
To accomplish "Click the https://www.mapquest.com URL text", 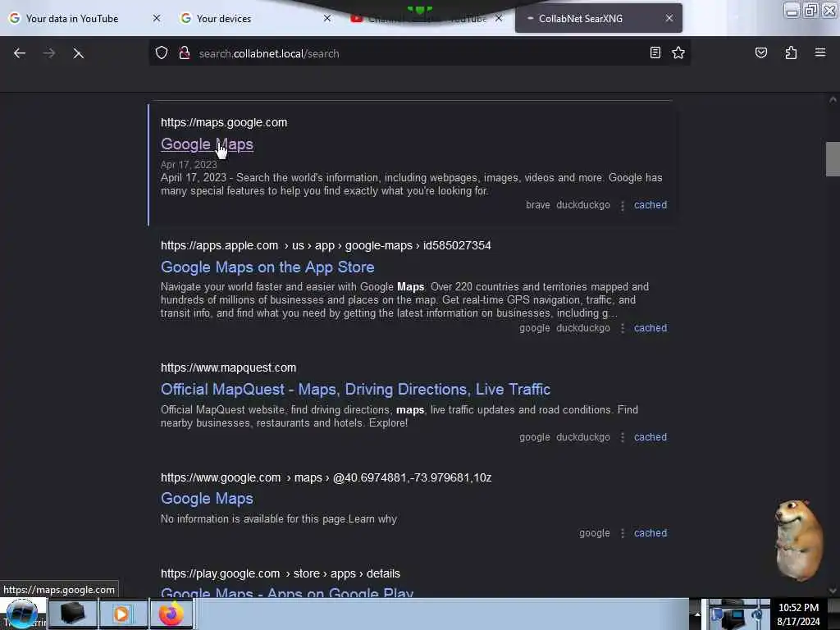I will 228,368.
